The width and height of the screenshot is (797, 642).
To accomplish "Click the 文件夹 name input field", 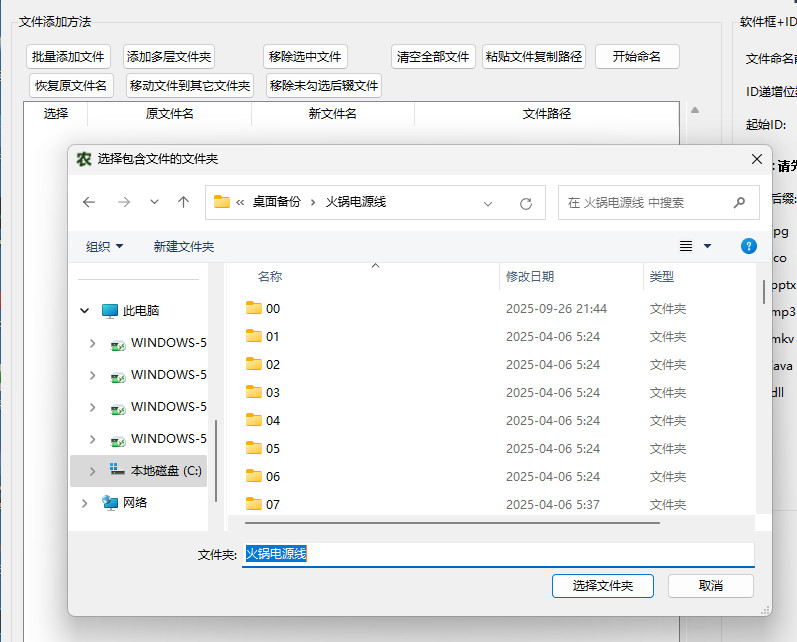I will 498,554.
